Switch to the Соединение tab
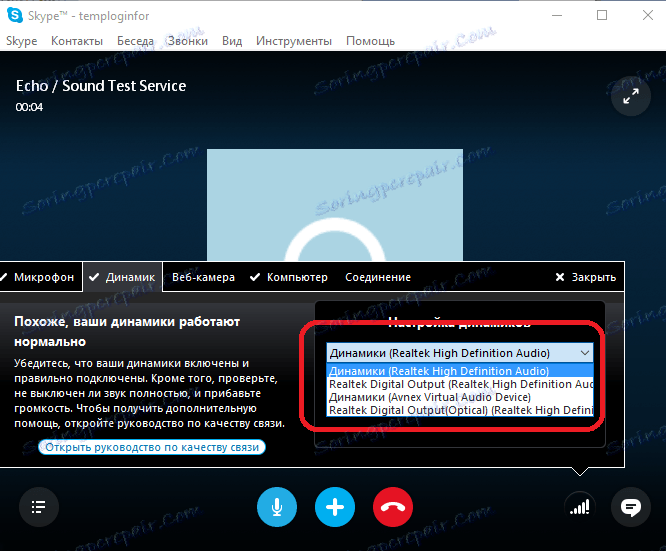The width and height of the screenshot is (666, 551). pyautogui.click(x=378, y=277)
